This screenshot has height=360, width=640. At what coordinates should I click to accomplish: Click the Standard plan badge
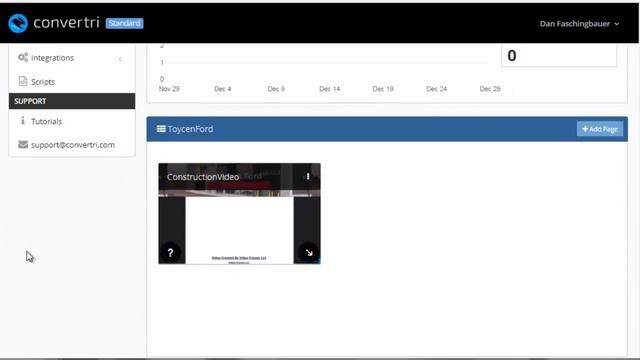pos(124,23)
